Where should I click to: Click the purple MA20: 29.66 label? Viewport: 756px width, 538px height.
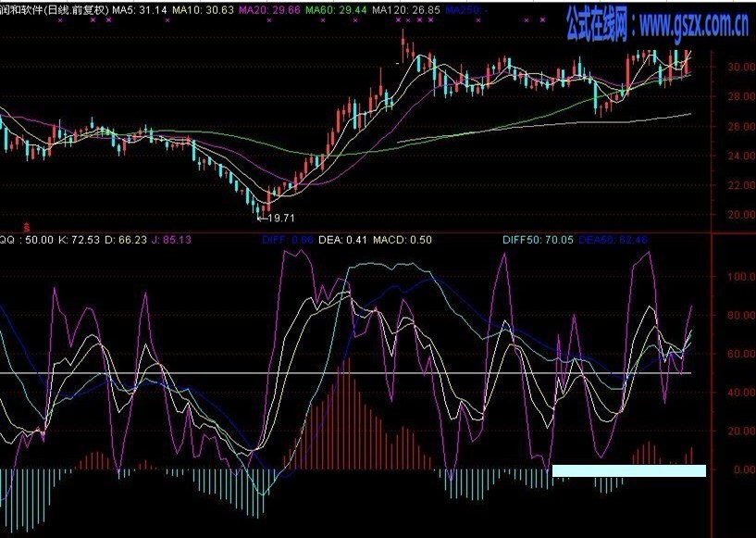(269, 9)
